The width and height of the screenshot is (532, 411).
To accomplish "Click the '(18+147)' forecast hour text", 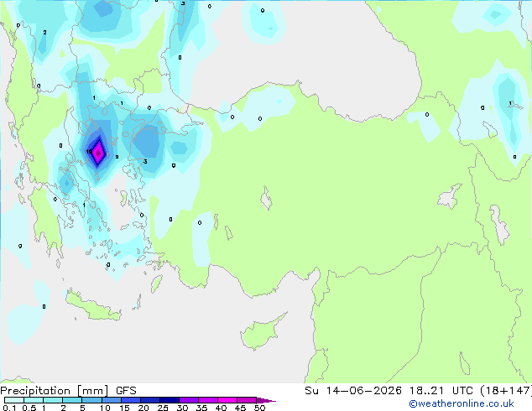I will click(x=506, y=391).
